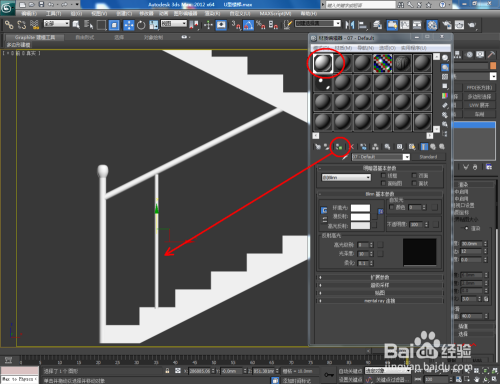
Task: Click Bind to Space Warp icon
Action: click(34, 25)
